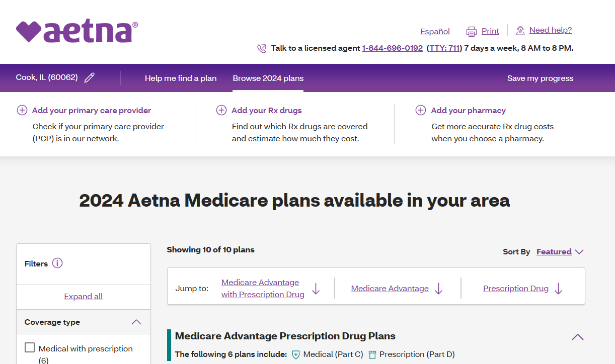Click the Filters info icon
The image size is (615, 364).
(x=57, y=263)
